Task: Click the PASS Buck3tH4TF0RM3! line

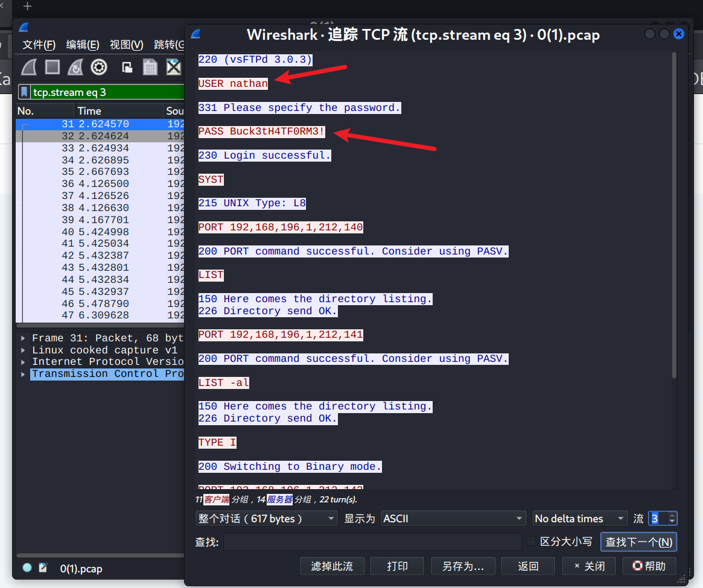Action: 262,131
